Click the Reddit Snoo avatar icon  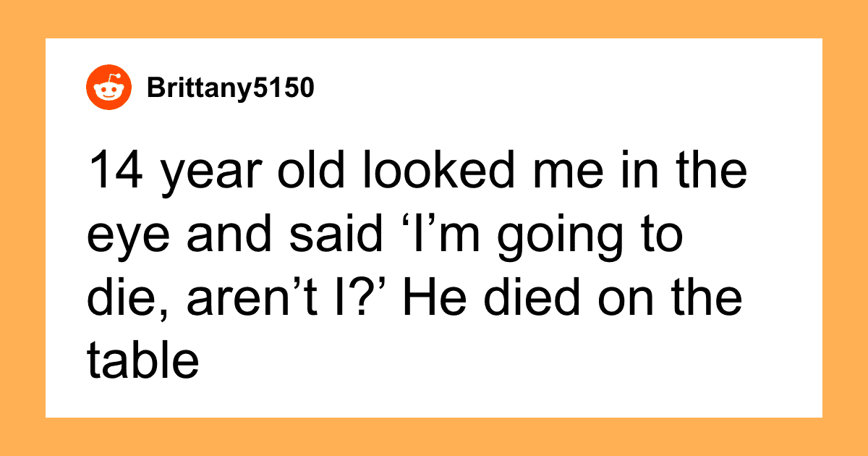click(x=109, y=88)
